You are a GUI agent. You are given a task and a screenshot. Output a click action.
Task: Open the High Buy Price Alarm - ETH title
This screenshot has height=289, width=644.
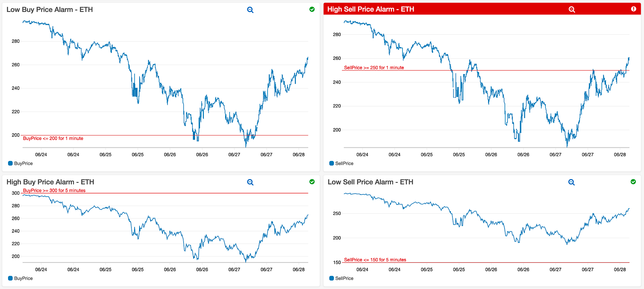click(50, 182)
